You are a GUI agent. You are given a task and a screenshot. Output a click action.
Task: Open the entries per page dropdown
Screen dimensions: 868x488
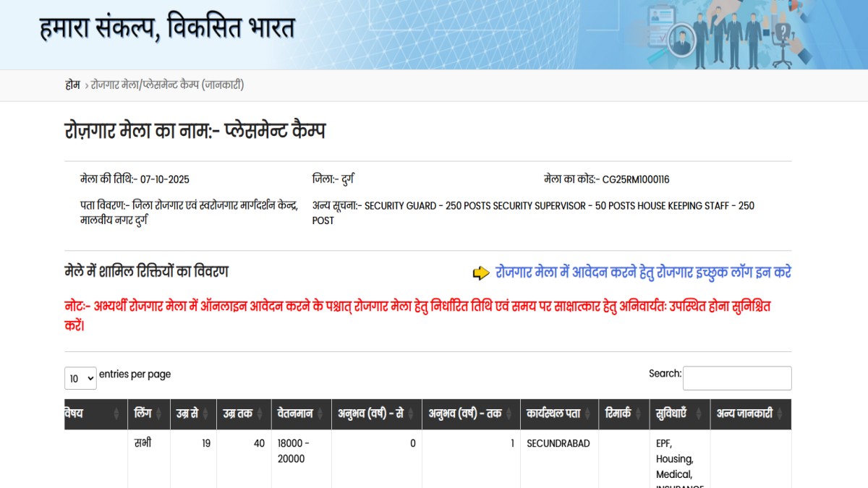pos(80,378)
